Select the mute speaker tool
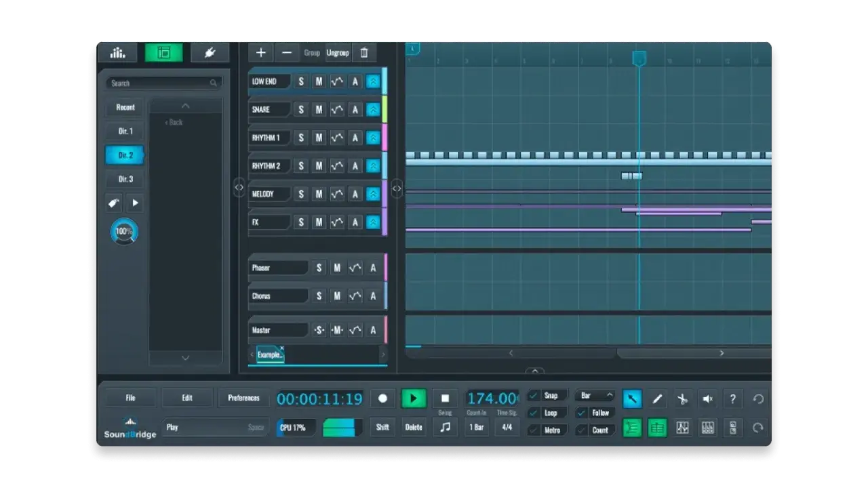 click(707, 399)
